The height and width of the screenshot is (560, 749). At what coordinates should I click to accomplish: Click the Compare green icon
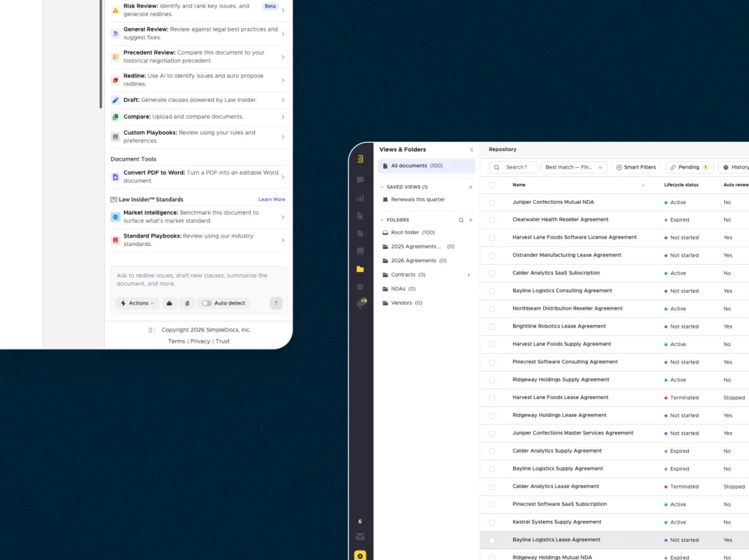click(115, 117)
